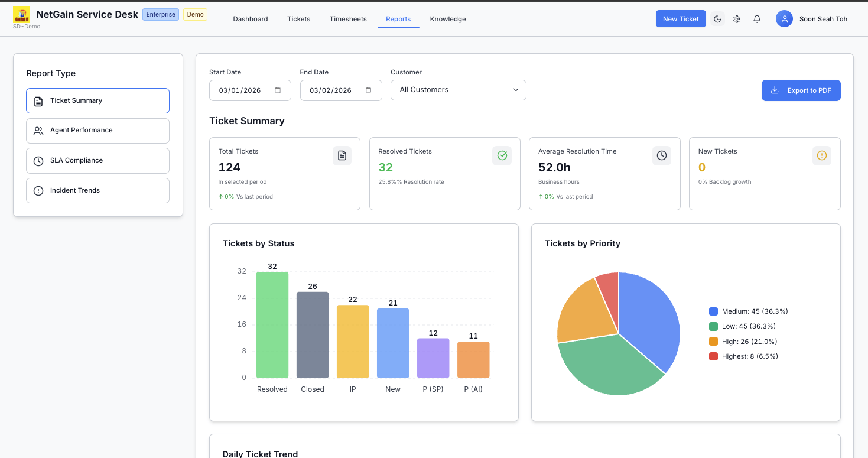Create a ticket with New Ticket button
Image resolution: width=868 pixels, height=458 pixels.
(x=681, y=19)
